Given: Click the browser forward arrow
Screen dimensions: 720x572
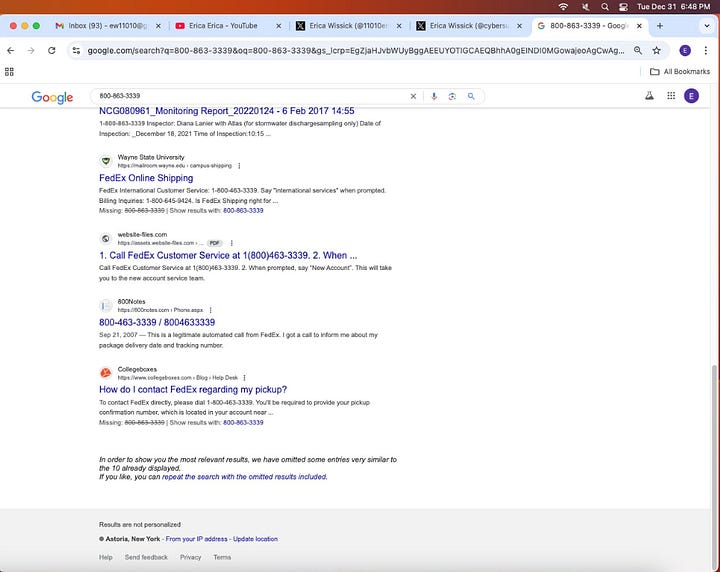Looking at the screenshot, I should [31, 50].
